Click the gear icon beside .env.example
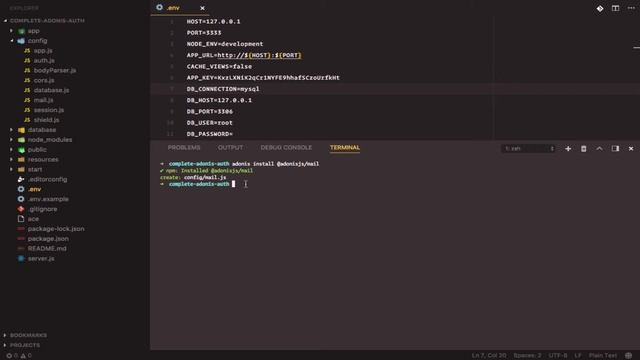The height and width of the screenshot is (360, 640). 21,199
